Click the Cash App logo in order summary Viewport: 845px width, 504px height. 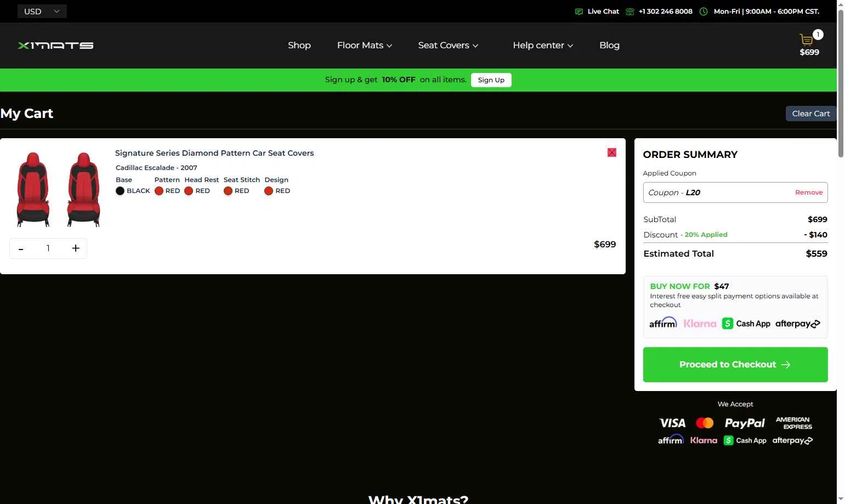pos(746,324)
